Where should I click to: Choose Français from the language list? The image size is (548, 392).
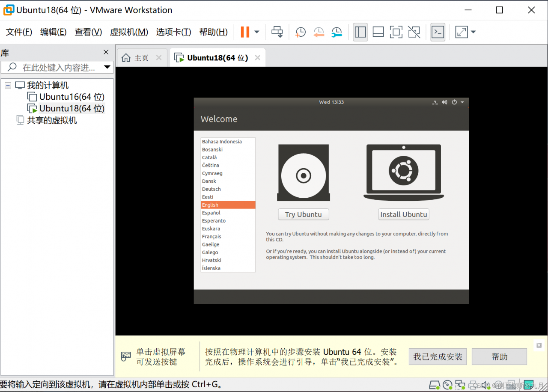pos(228,237)
